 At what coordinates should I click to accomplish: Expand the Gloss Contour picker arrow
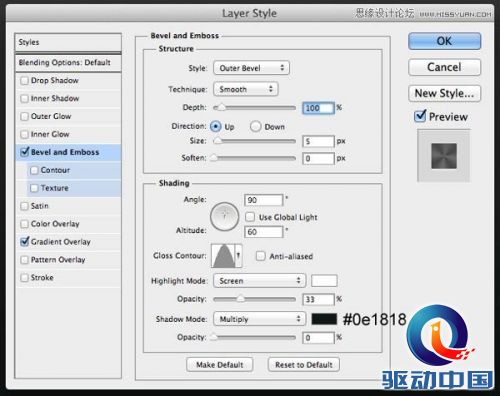point(239,256)
